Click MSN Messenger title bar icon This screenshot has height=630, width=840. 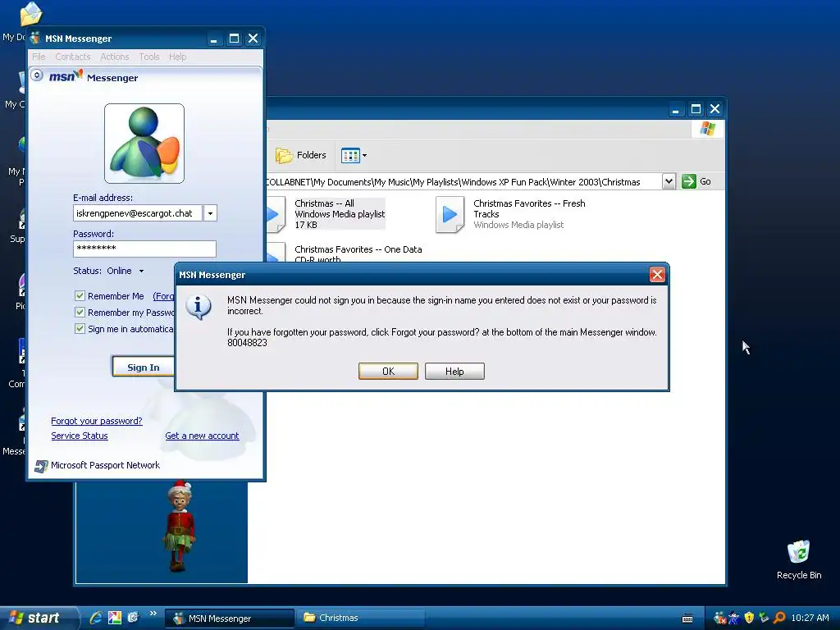35,38
